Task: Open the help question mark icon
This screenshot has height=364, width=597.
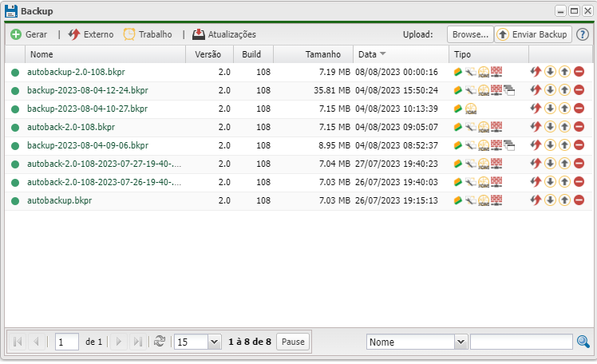Action: pos(583,34)
